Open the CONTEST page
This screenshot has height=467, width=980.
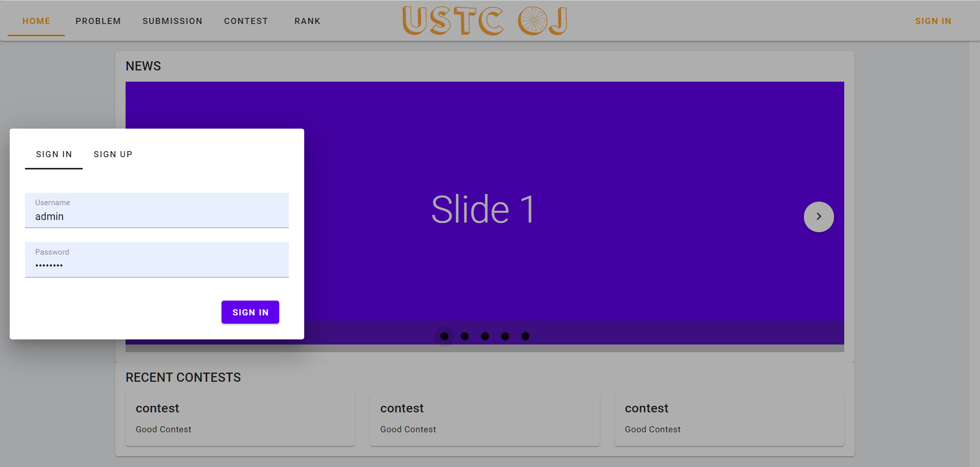[x=246, y=21]
